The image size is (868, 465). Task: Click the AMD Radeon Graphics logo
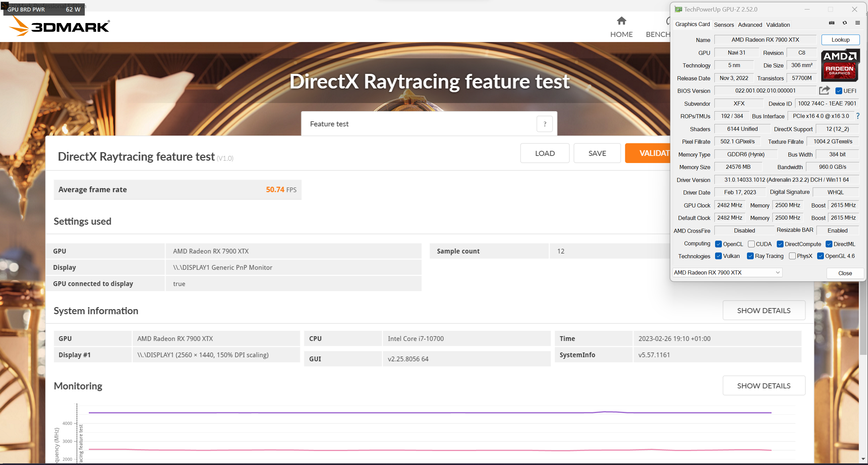(x=840, y=65)
